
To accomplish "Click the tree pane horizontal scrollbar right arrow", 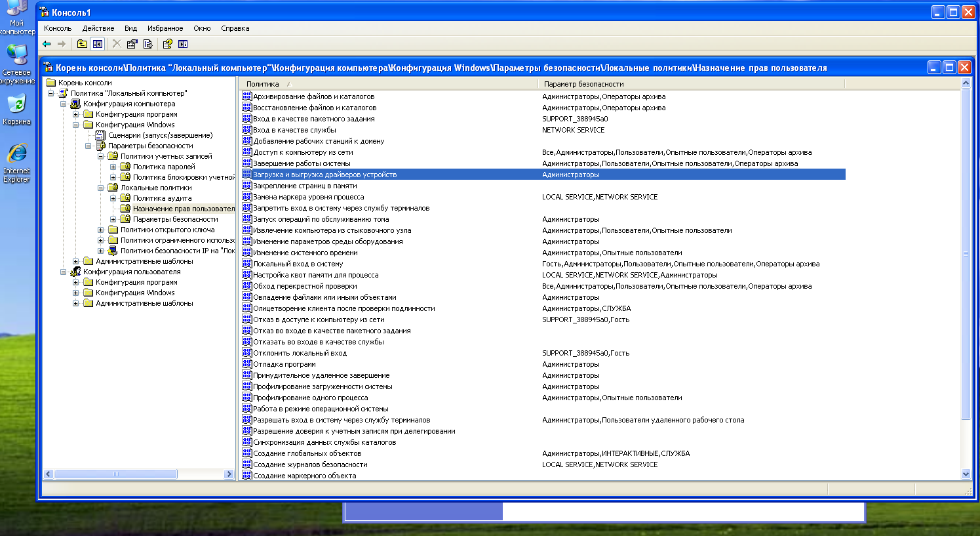I will point(229,474).
